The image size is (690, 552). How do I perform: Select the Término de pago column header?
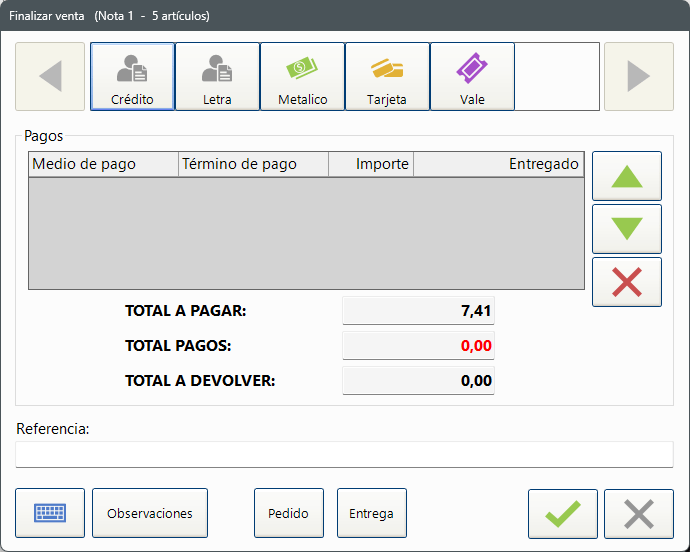pyautogui.click(x=253, y=164)
